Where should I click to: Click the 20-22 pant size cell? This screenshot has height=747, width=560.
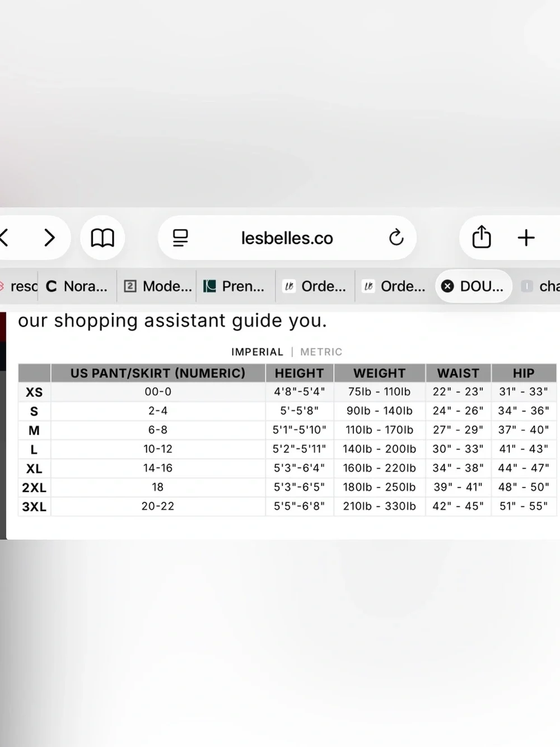tap(158, 506)
